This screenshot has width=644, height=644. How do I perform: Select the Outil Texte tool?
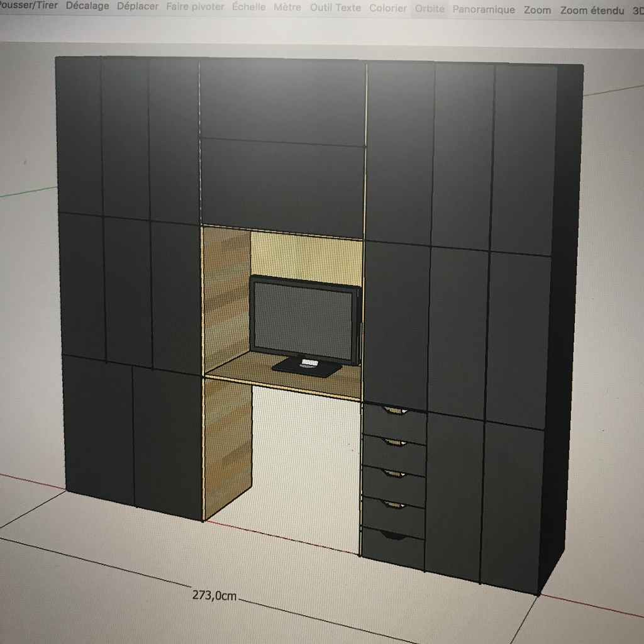[335, 8]
